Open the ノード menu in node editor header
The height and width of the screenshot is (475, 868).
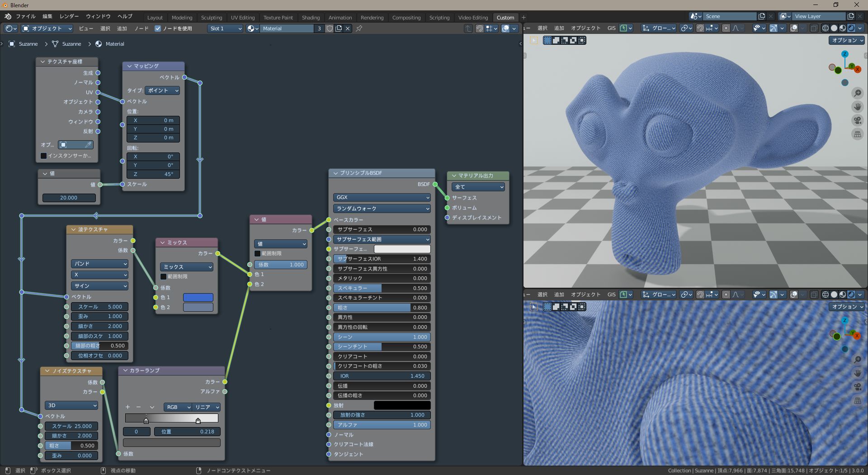(142, 28)
